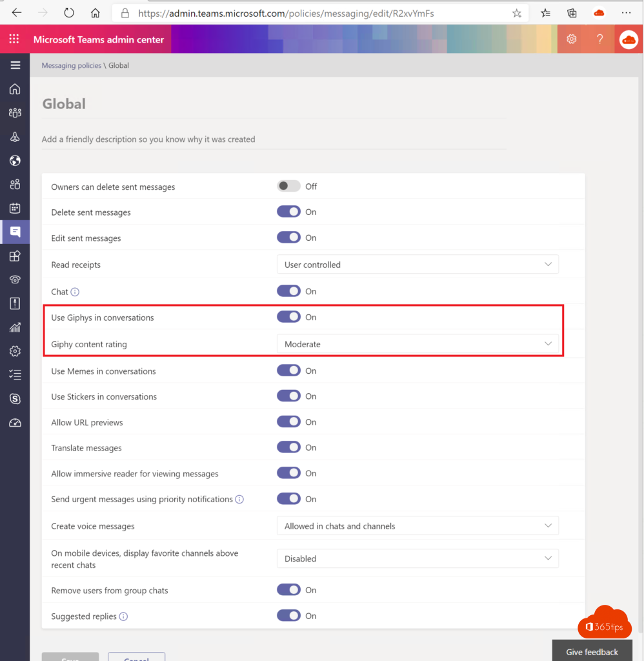
Task: Expand the hamburger navigation menu
Action: click(15, 65)
